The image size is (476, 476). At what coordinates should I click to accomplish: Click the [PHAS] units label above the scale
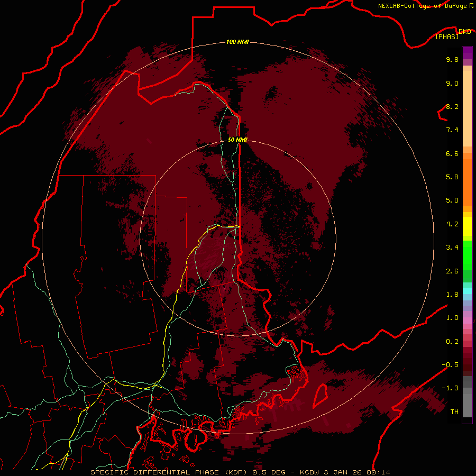coord(447,36)
